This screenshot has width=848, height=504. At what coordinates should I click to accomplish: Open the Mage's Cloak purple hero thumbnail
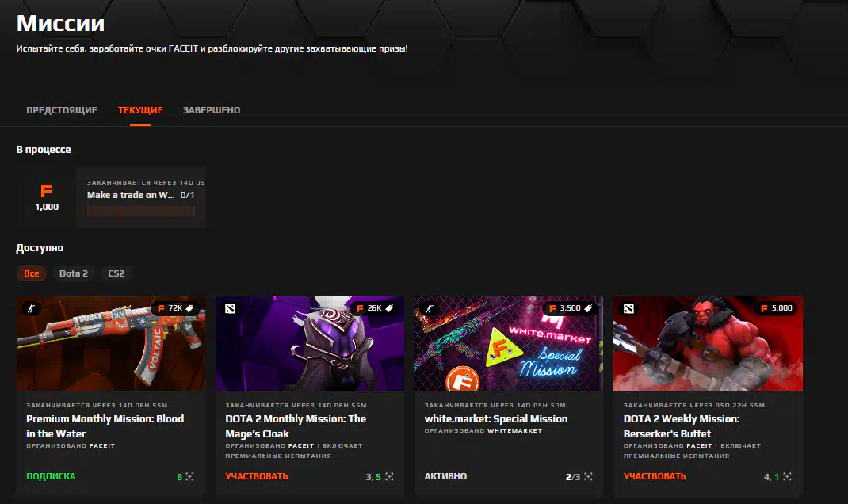point(310,343)
